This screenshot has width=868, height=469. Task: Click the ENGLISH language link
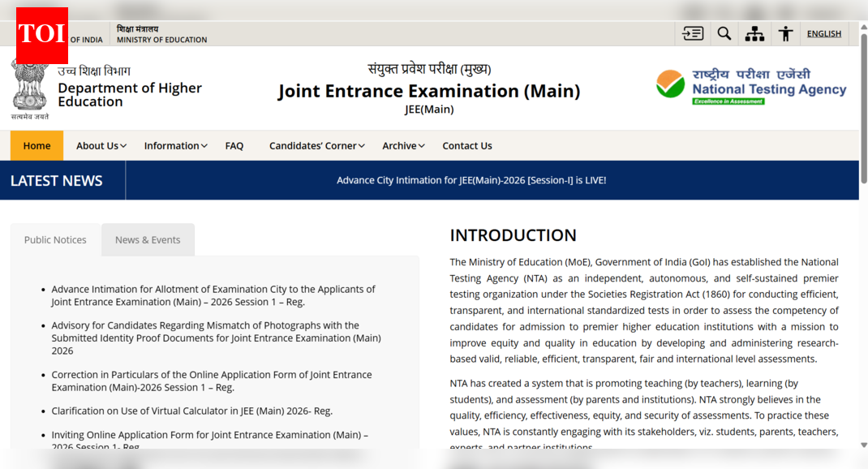(824, 33)
